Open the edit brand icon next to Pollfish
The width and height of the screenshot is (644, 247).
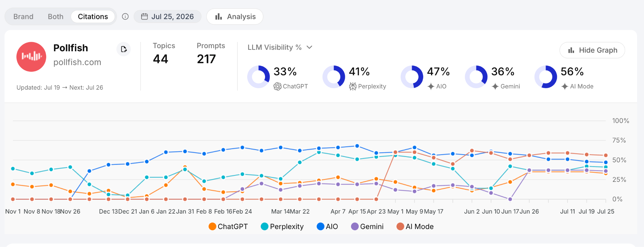pos(124,49)
